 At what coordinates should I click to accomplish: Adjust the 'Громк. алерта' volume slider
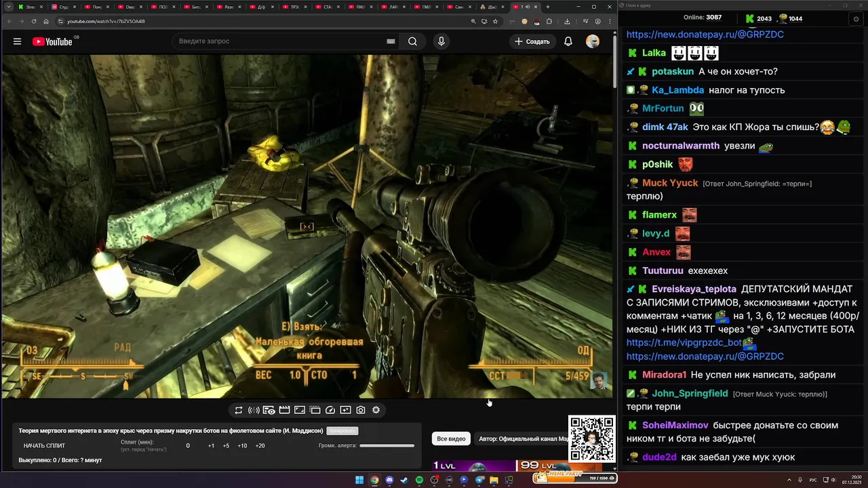coord(387,446)
